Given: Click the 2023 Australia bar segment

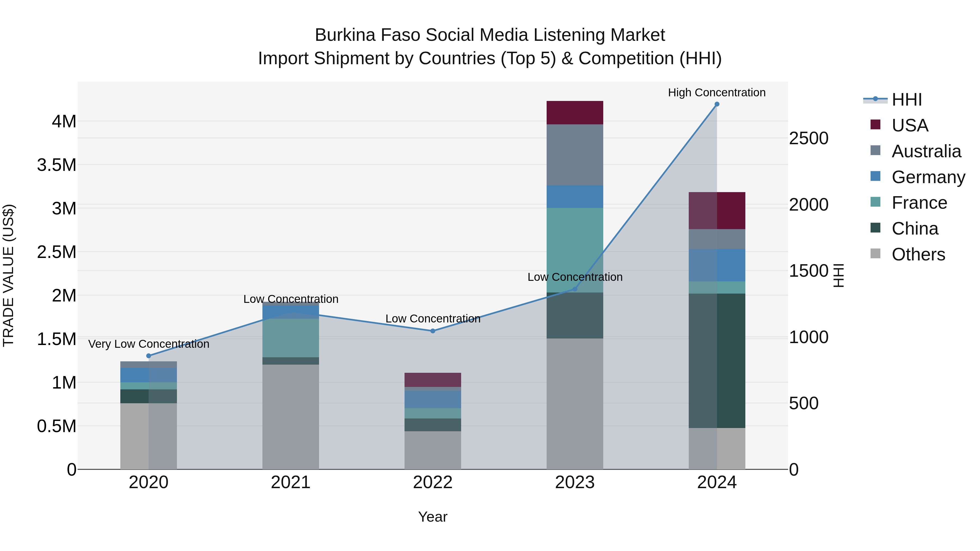Looking at the screenshot, I should click(575, 155).
